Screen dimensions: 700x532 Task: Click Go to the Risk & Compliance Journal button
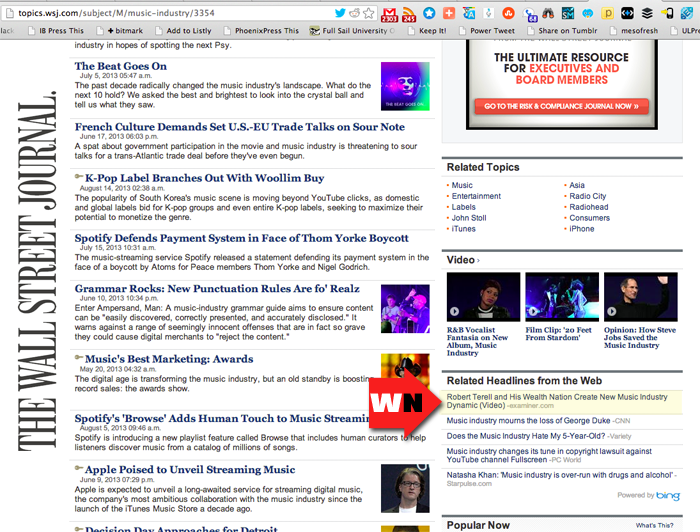pyautogui.click(x=561, y=106)
